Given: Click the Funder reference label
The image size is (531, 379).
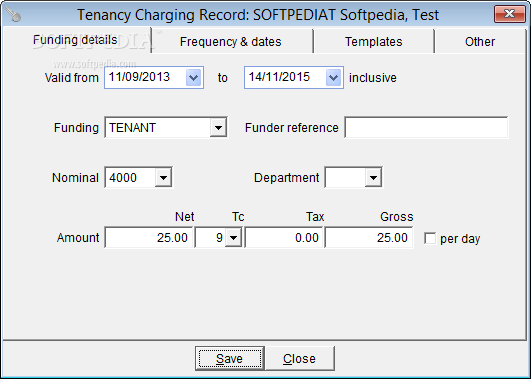Looking at the screenshot, I should point(292,128).
